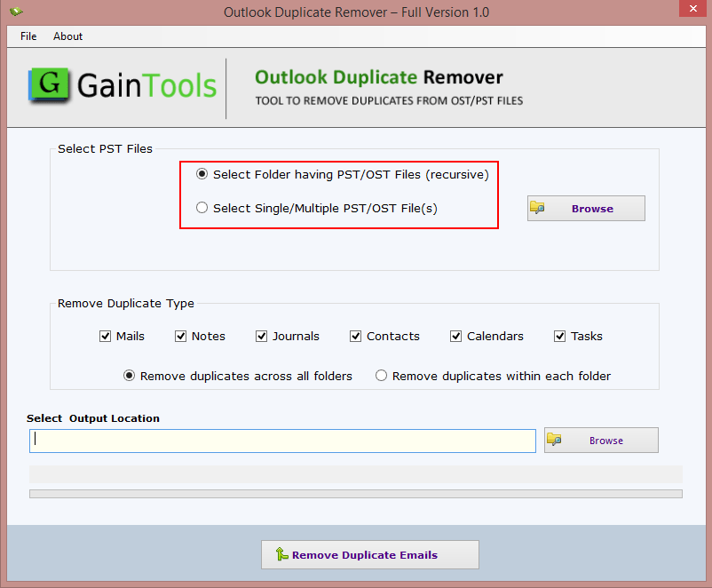Open the About menu
Screen dimensions: 712x588
pyautogui.click(x=67, y=36)
